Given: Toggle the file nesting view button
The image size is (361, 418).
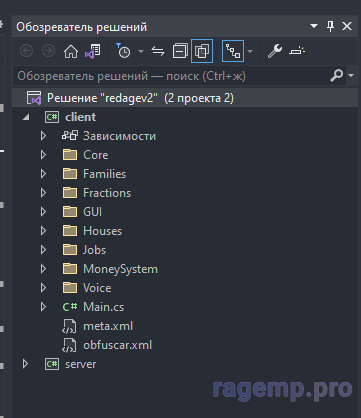Looking at the screenshot, I should coord(233,51).
